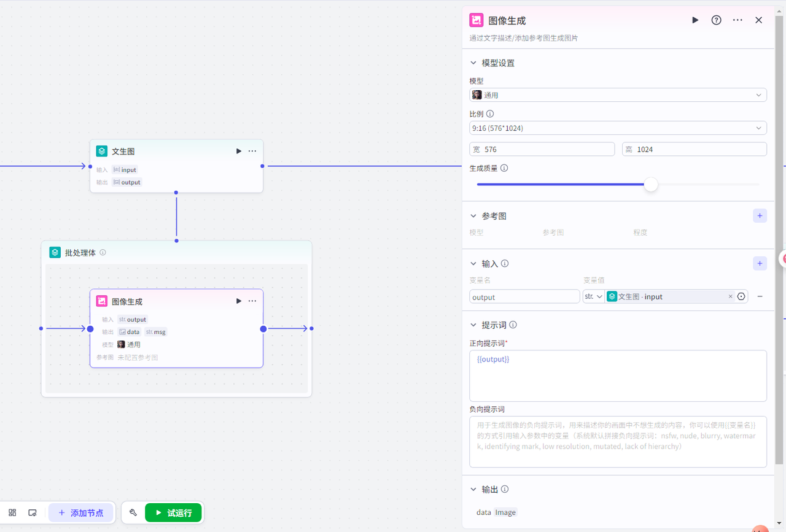Add a new input variable
The height and width of the screenshot is (532, 786).
(x=760, y=263)
